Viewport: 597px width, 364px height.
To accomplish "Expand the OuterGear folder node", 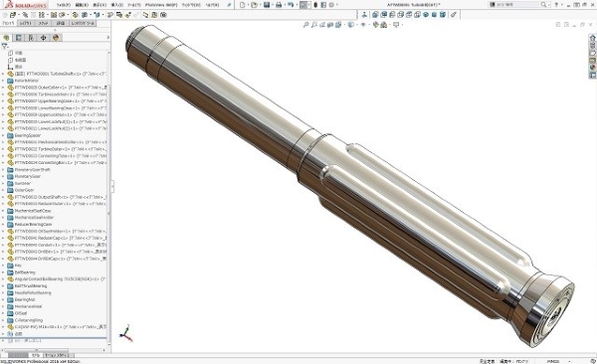I will pos(3,190).
